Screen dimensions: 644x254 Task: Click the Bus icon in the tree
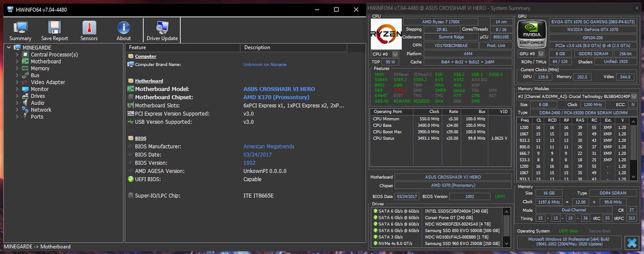click(x=25, y=75)
